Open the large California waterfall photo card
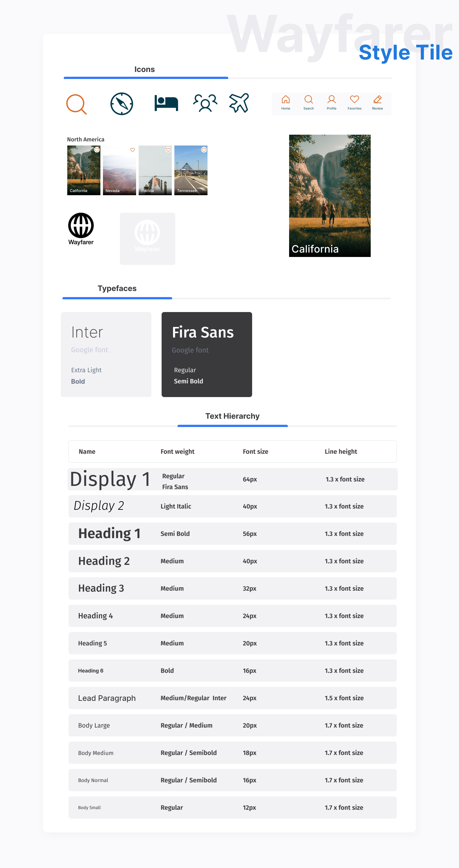Screen dimensions: 459x868 click(330, 196)
